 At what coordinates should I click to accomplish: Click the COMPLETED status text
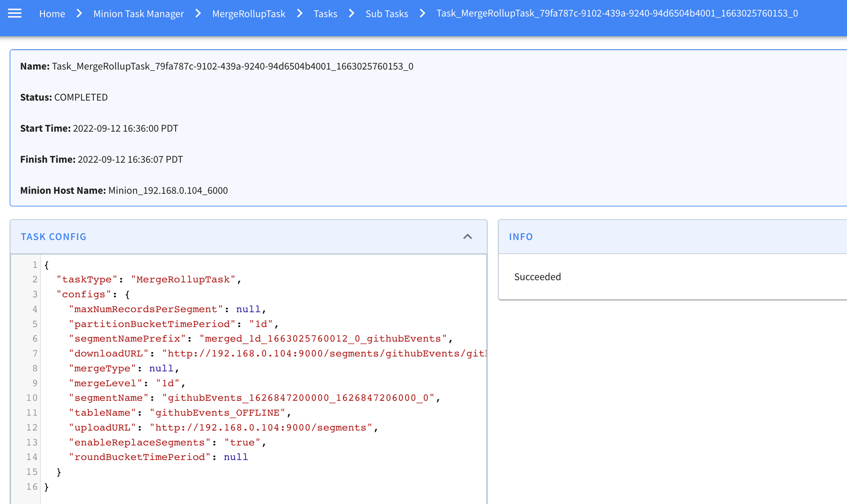(81, 97)
